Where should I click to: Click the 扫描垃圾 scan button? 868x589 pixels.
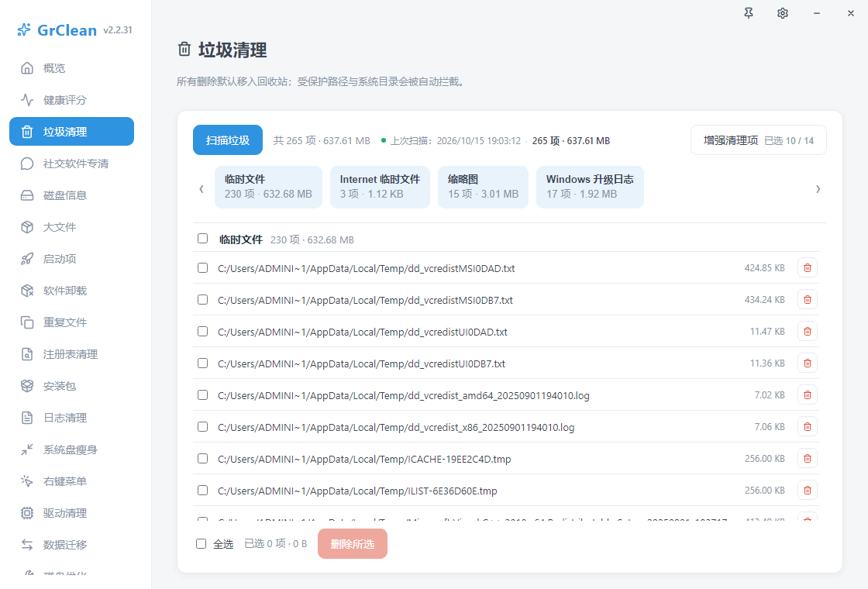[228, 140]
